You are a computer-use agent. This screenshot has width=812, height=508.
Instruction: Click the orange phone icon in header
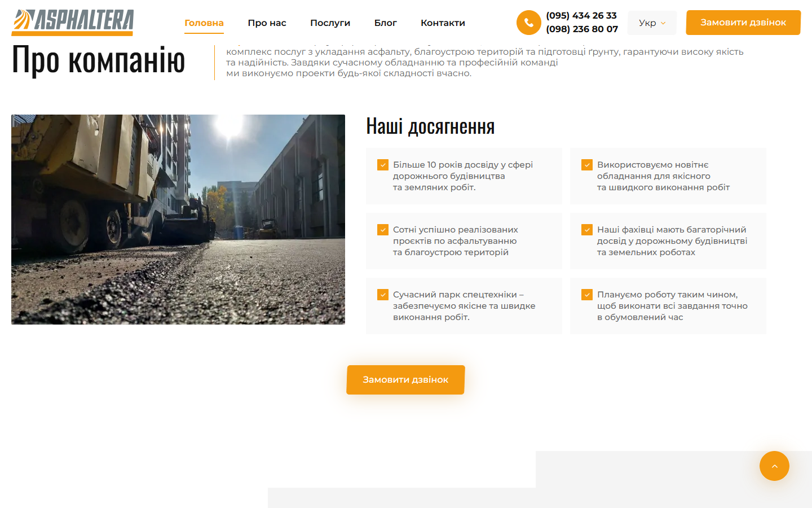[x=528, y=23]
